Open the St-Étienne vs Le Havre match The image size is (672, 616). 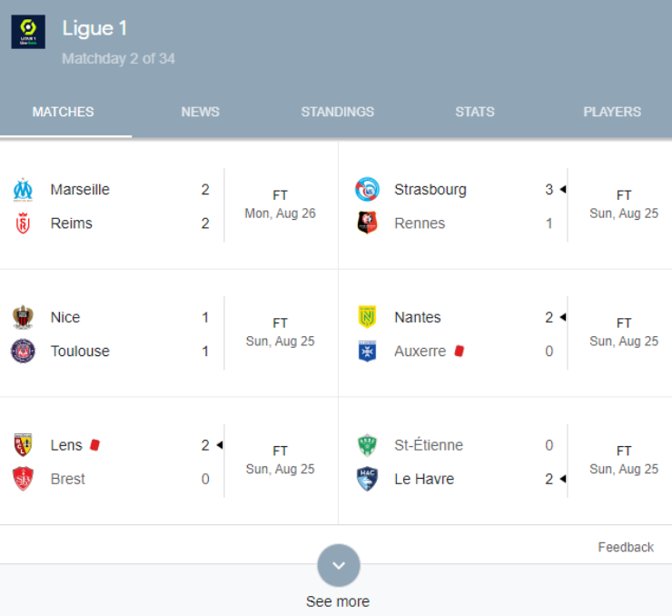point(505,462)
